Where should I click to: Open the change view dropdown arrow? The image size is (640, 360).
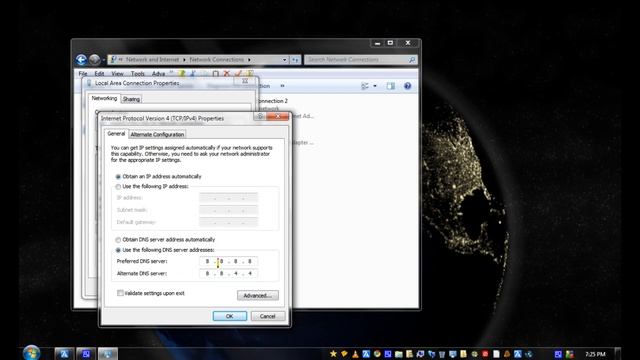[x=375, y=86]
